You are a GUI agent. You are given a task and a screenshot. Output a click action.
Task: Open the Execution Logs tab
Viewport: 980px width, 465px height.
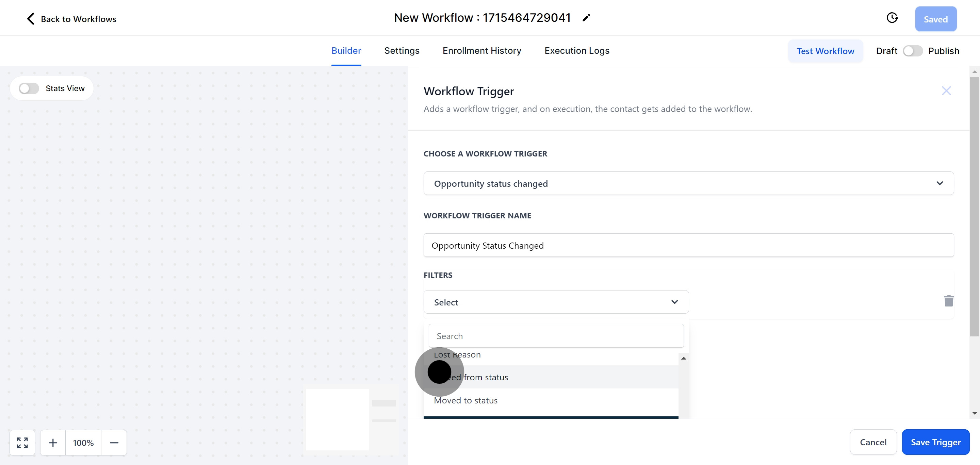(576, 51)
